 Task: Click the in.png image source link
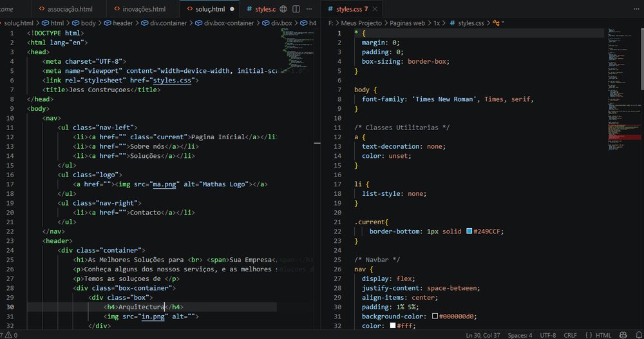click(153, 316)
